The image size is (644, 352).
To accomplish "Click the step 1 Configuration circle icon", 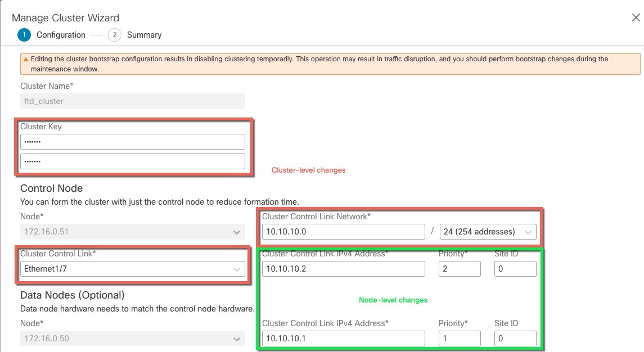I will pyautogui.click(x=24, y=35).
